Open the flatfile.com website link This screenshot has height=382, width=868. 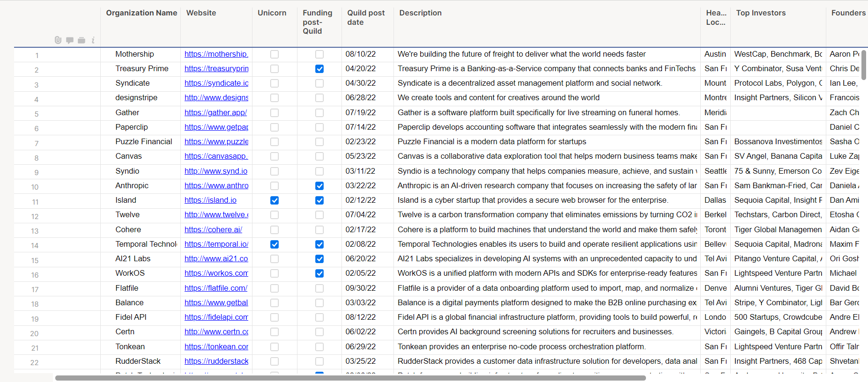[x=216, y=288]
